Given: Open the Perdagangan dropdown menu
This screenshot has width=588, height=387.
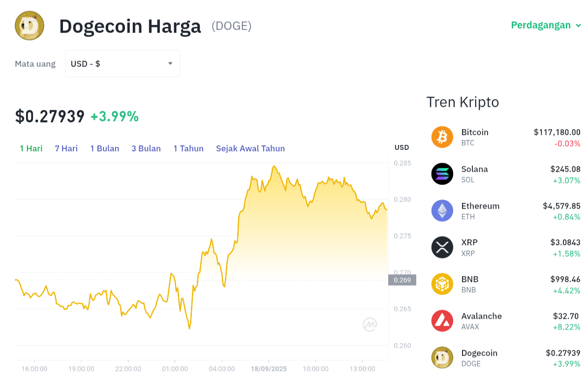Looking at the screenshot, I should tap(546, 26).
